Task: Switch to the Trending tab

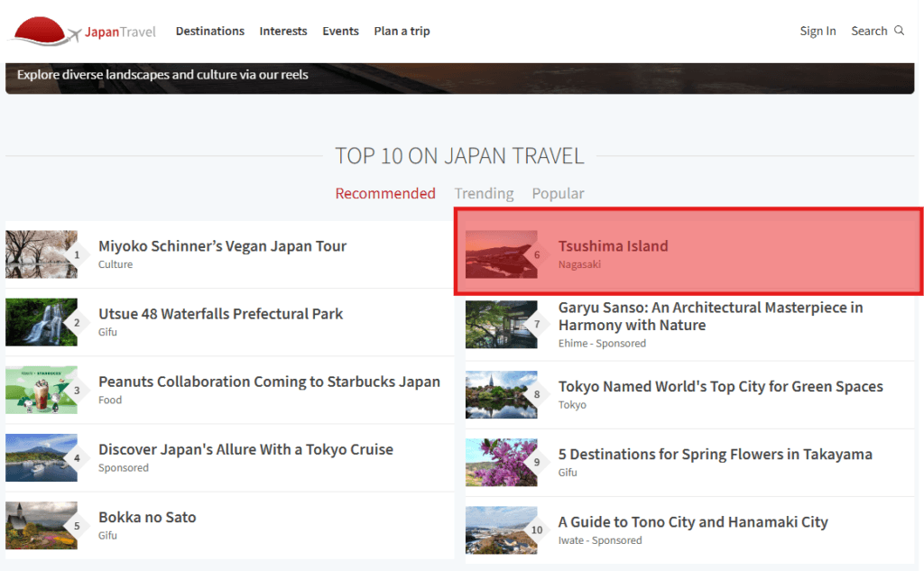Action: tap(484, 193)
